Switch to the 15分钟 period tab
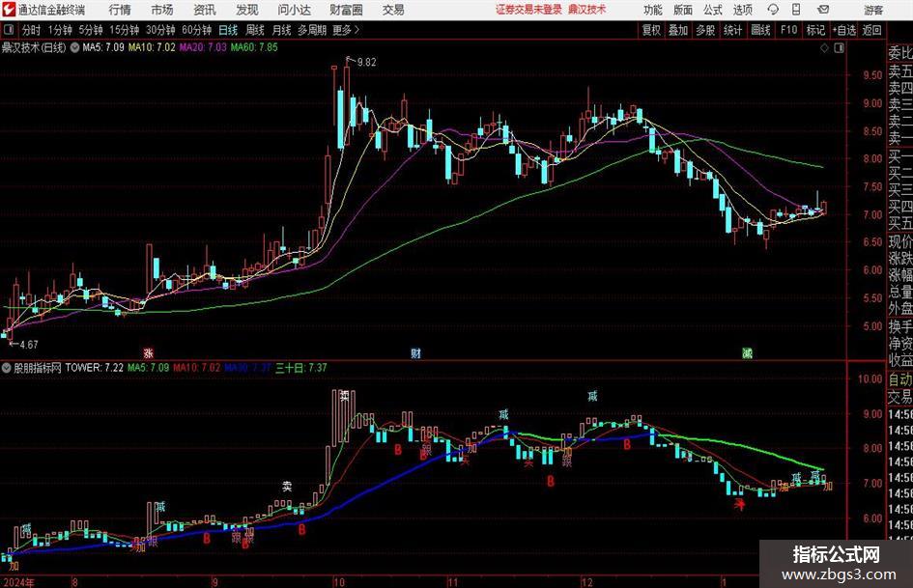The height and width of the screenshot is (588, 913). [x=125, y=30]
